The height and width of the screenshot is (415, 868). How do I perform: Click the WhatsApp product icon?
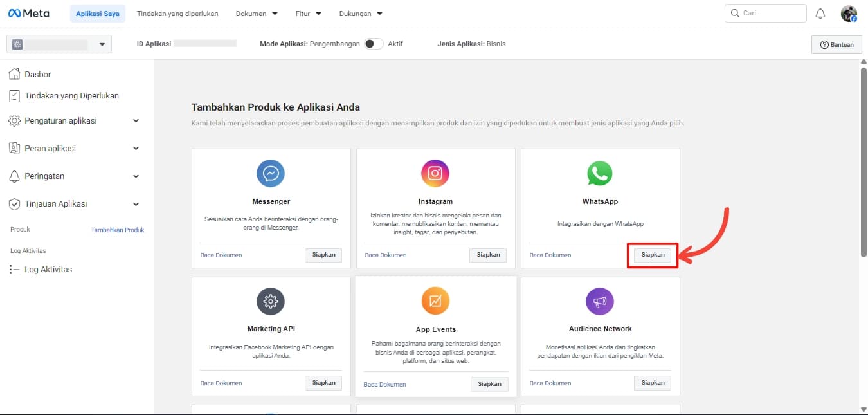pyautogui.click(x=600, y=174)
